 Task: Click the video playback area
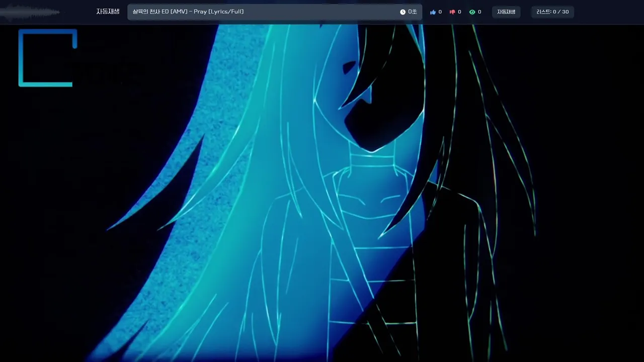pyautogui.click(x=322, y=193)
